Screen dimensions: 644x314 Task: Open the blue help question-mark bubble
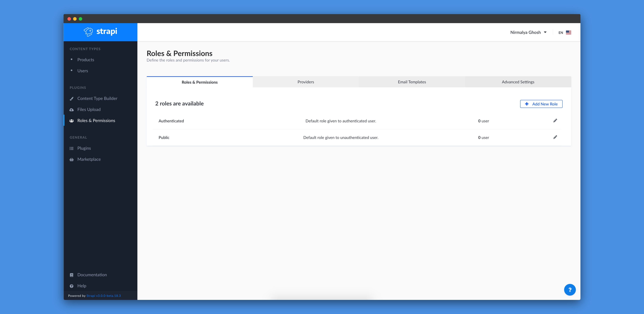[570, 290]
